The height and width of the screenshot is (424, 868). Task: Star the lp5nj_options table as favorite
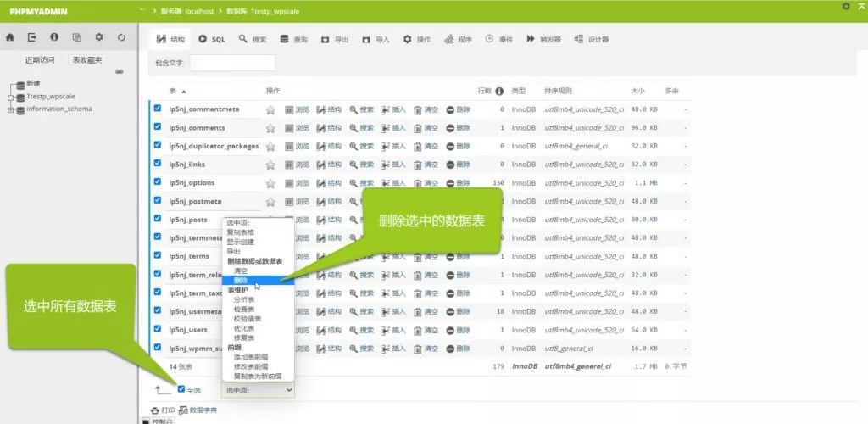pos(270,183)
